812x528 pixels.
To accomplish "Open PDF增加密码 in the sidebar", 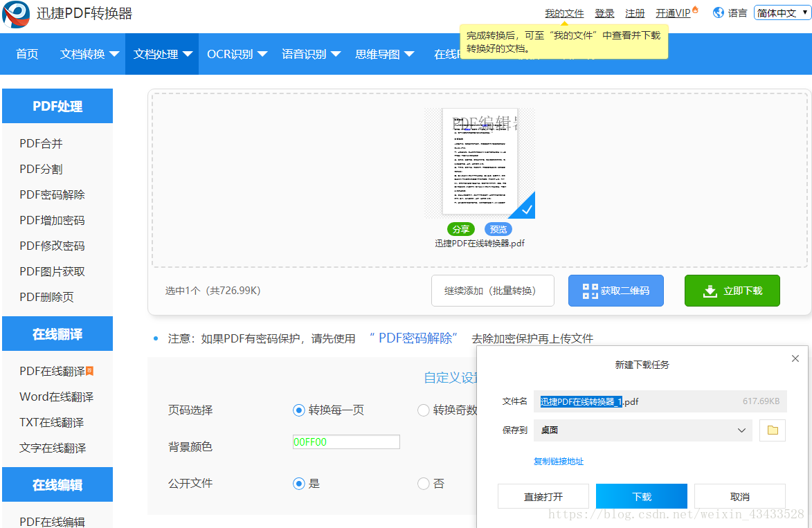I will tap(53, 221).
